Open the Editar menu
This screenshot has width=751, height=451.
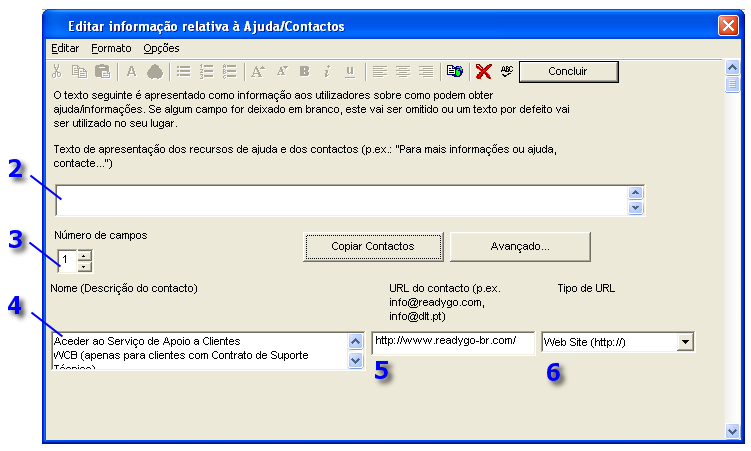[65, 48]
